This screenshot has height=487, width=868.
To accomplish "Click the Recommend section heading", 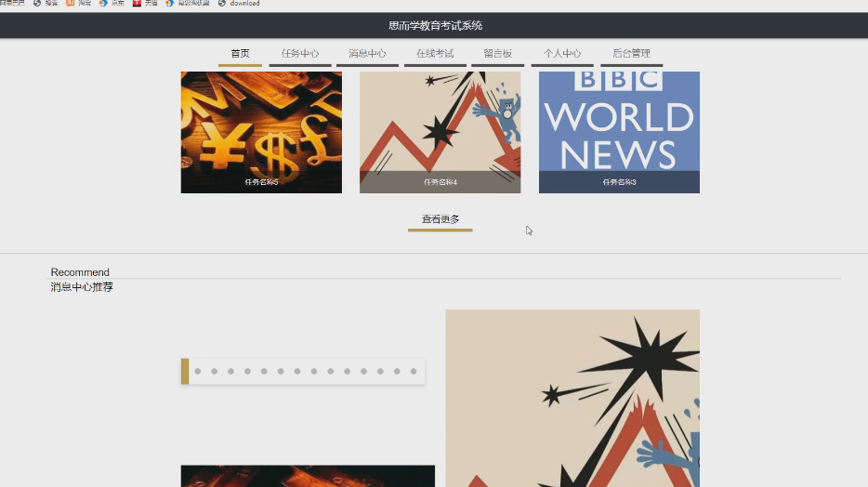I will pyautogui.click(x=80, y=272).
